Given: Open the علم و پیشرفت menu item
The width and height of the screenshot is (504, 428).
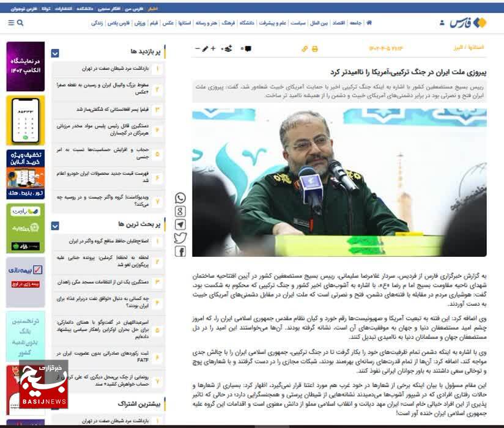Looking at the screenshot, I should tap(273, 23).
